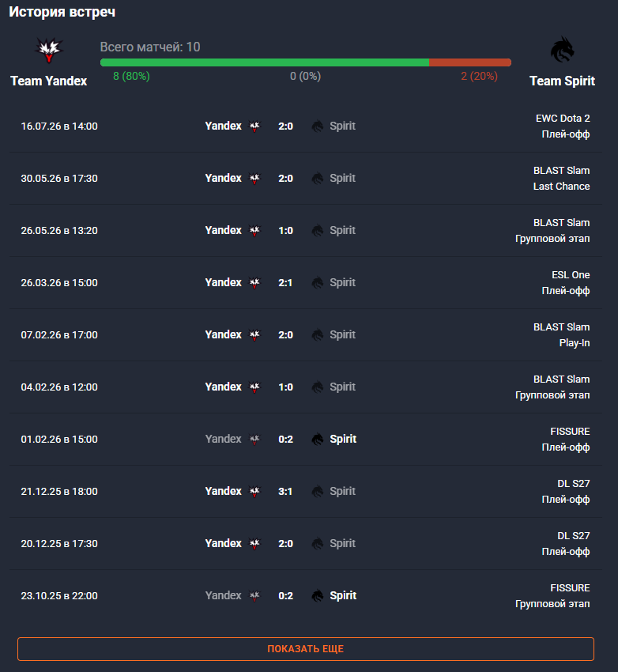Click Yandex logo in 20.12.25 match row
Viewport: 618px width, 672px height.
point(254,544)
